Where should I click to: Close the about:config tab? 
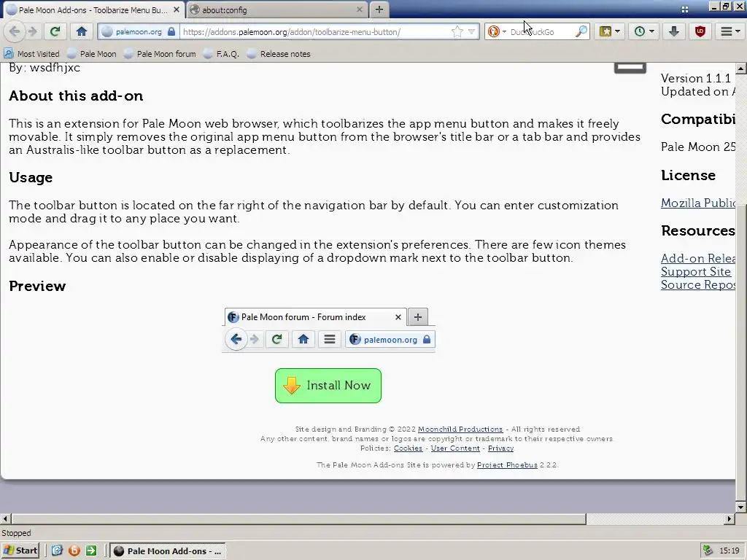[x=359, y=9]
